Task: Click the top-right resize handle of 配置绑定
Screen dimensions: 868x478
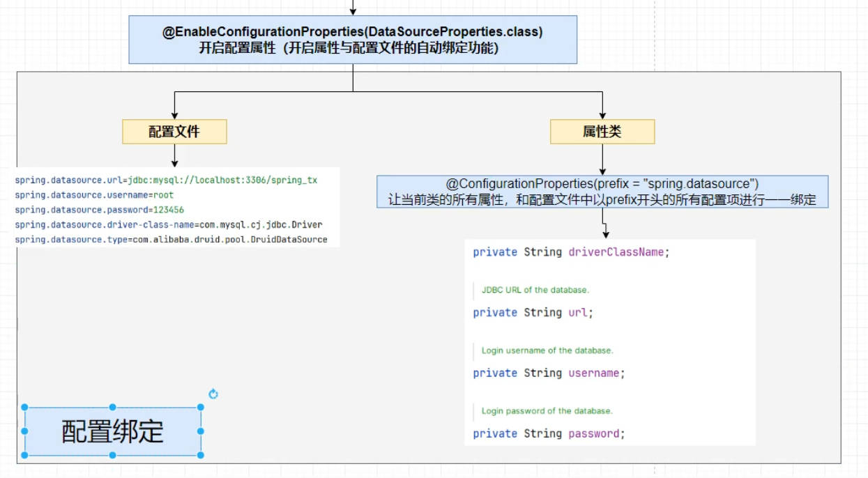Action: click(x=201, y=408)
